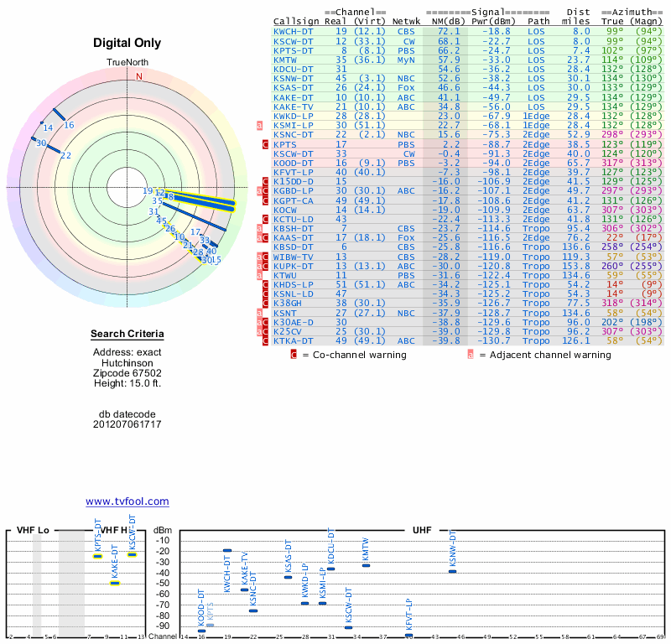Click the red C co-channel legend icon
This screenshot has width=671, height=644.
pyautogui.click(x=294, y=355)
